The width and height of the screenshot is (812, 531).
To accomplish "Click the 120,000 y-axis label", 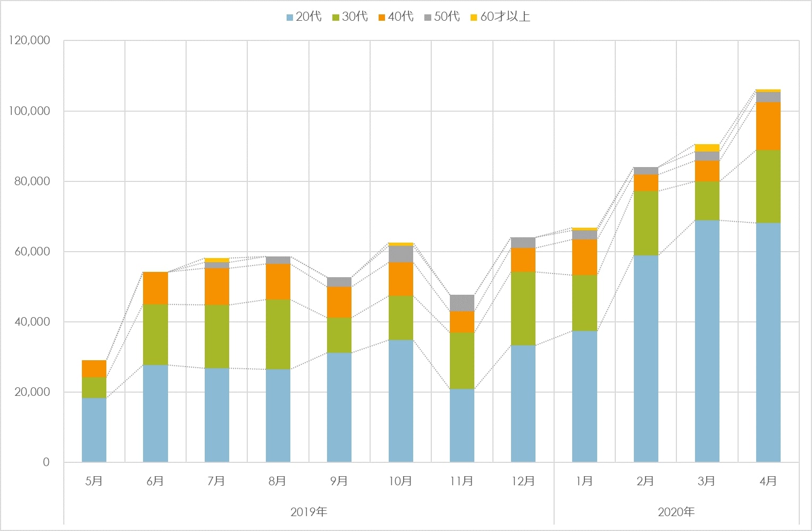I will (29, 40).
